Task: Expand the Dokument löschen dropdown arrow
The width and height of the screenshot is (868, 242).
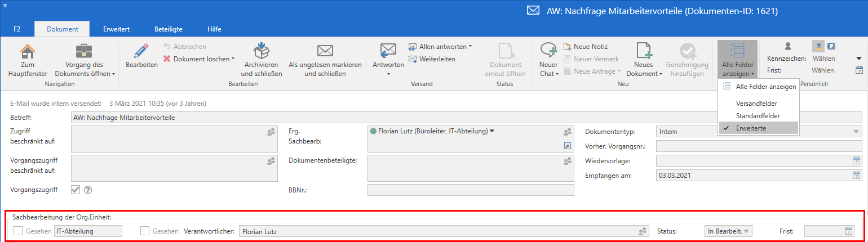Action: (x=233, y=59)
